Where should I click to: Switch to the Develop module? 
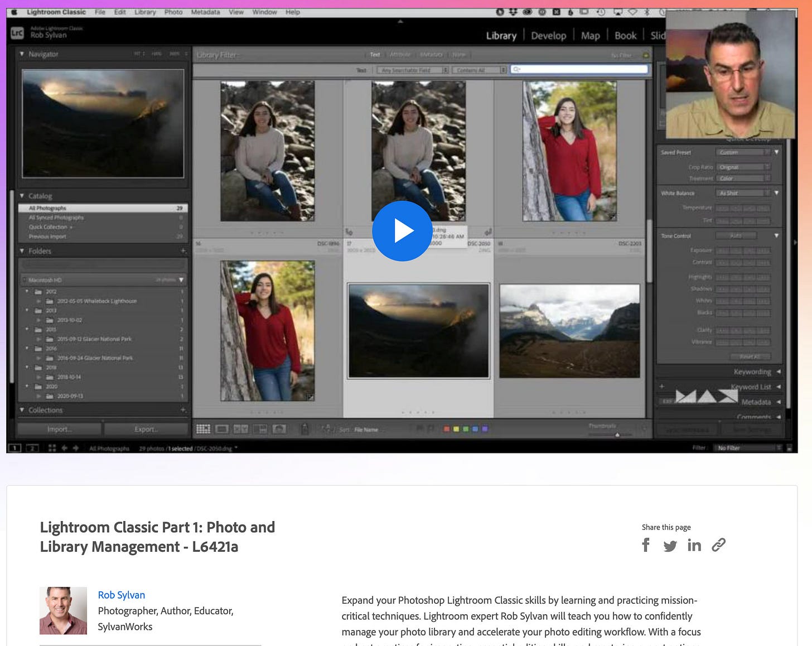(548, 36)
